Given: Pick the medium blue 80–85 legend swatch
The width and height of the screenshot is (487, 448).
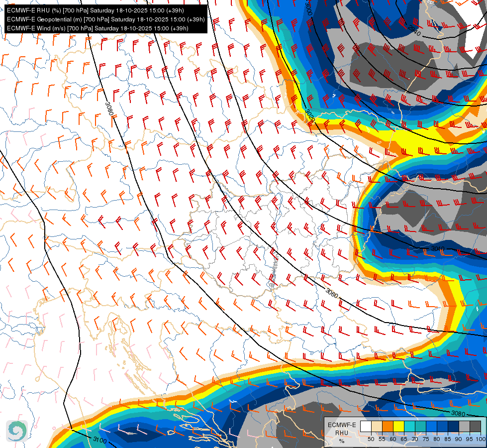Looking at the screenshot, I should click(443, 426).
